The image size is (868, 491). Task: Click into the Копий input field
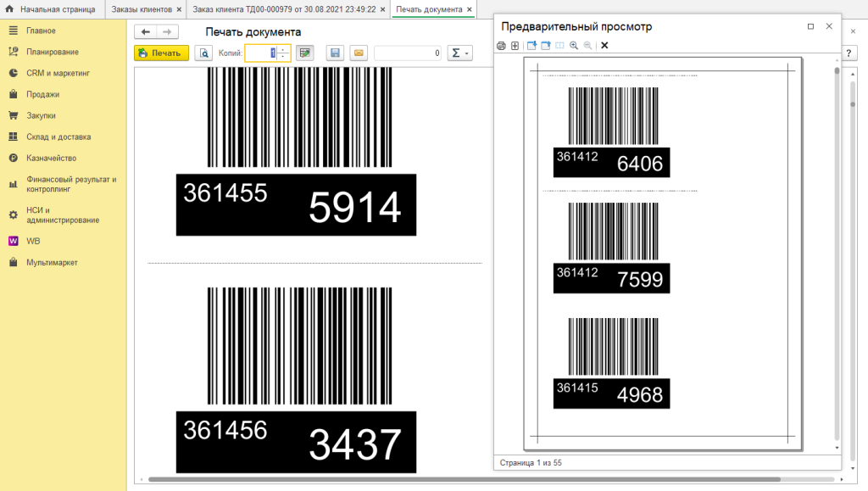(x=260, y=53)
